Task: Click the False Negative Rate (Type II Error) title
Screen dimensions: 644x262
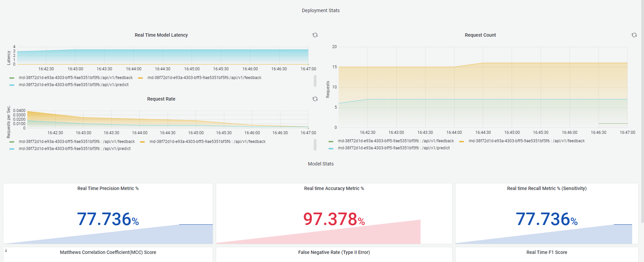Action: coord(334,252)
